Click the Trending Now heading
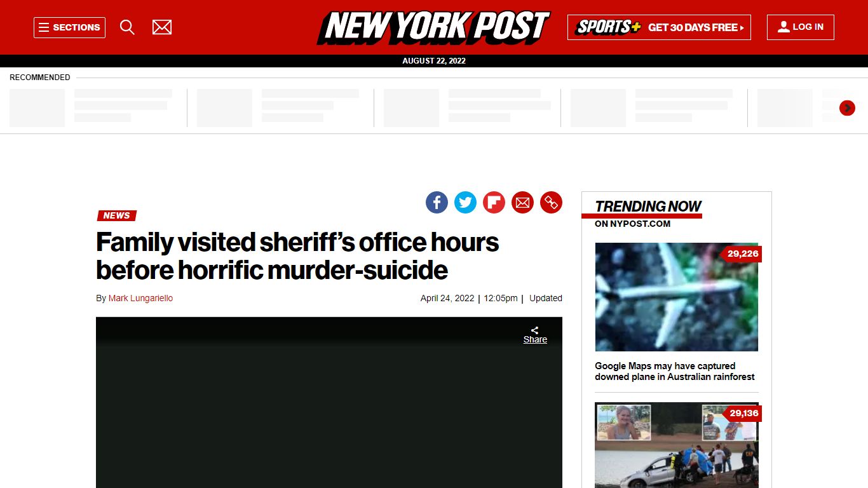 (648, 207)
